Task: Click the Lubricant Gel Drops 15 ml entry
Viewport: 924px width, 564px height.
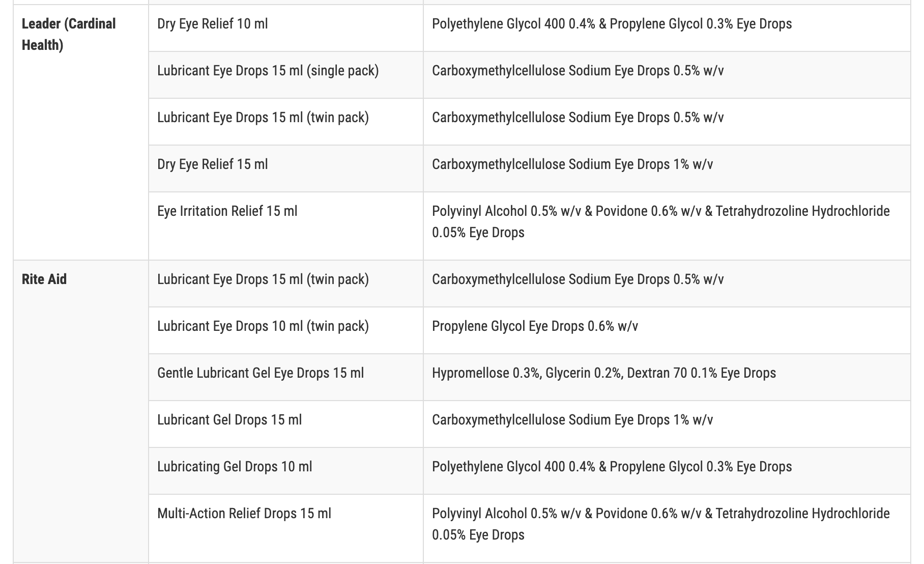Action: pyautogui.click(x=229, y=420)
